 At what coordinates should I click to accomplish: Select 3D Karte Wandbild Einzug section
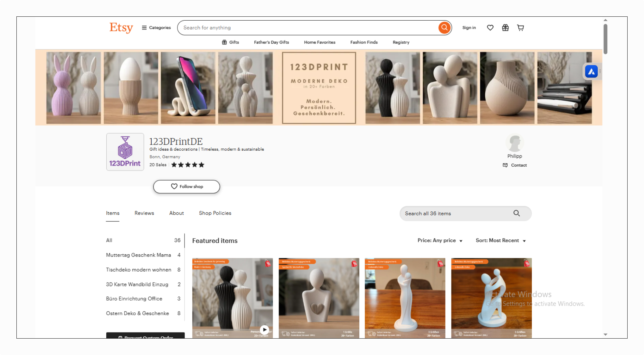point(143,285)
